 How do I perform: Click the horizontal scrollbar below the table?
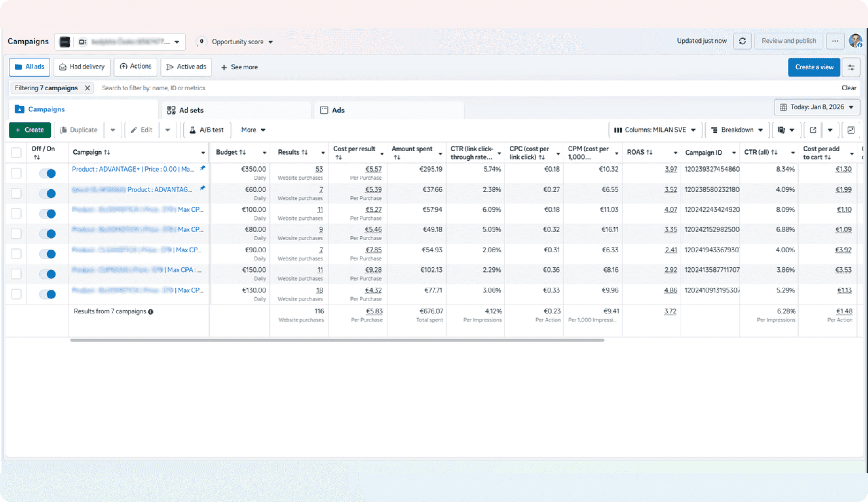point(337,340)
